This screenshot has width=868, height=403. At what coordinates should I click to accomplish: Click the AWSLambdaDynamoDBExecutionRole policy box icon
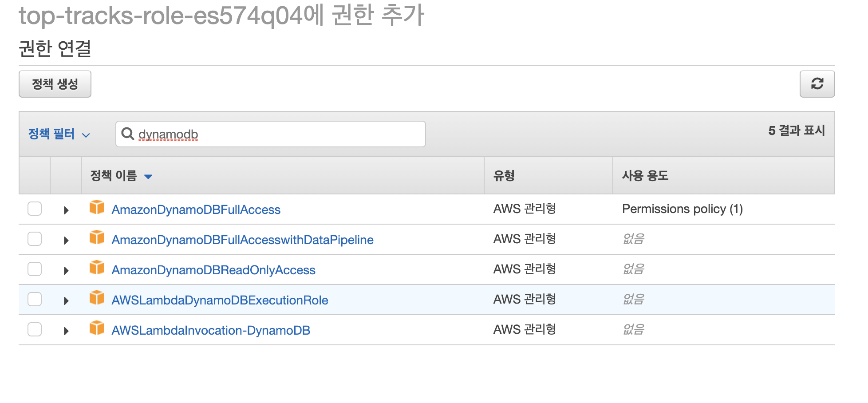coord(97,298)
